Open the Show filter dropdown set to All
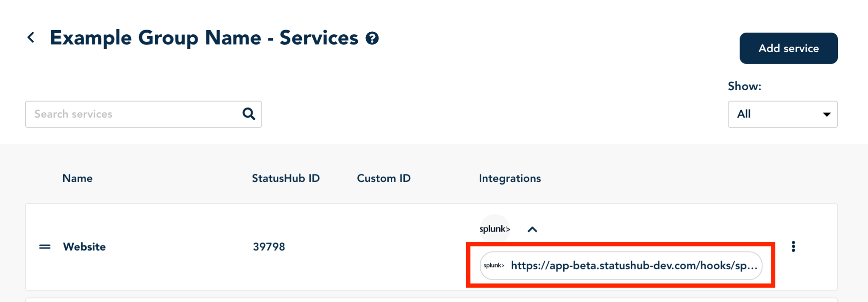Image resolution: width=868 pixels, height=302 pixels. 782,114
